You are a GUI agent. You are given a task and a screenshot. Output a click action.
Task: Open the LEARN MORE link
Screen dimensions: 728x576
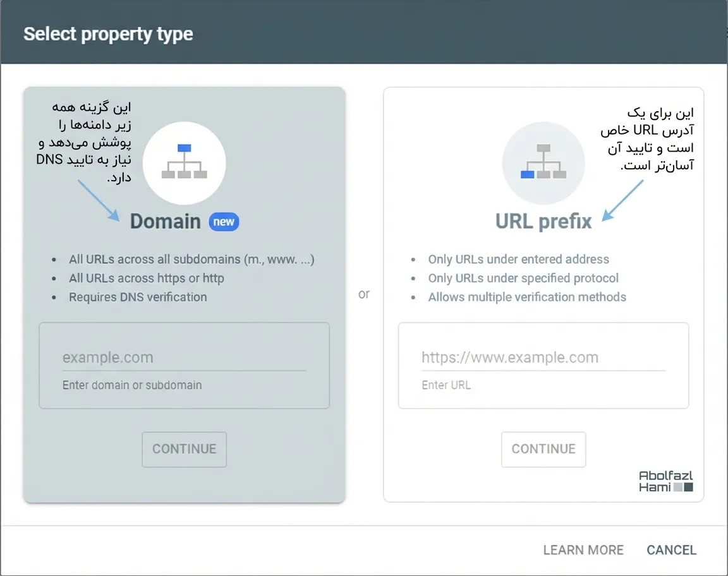click(x=583, y=550)
